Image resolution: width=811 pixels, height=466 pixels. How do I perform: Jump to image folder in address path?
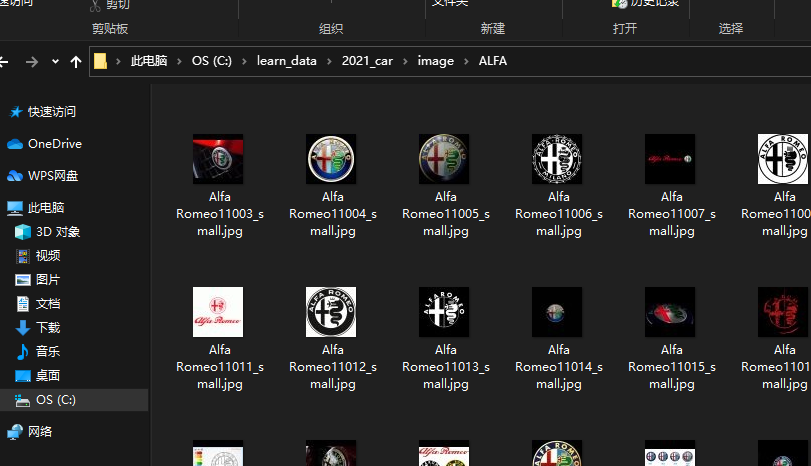pos(435,61)
